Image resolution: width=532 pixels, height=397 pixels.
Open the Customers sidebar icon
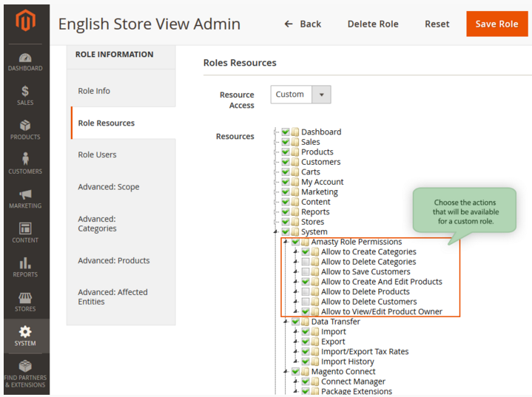25,160
